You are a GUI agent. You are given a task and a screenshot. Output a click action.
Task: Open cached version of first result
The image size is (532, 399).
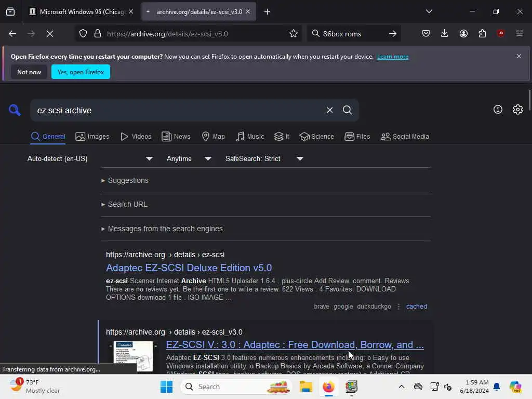[416, 307]
